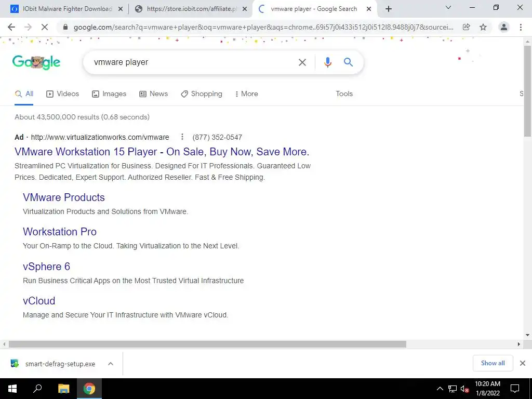
Task: Select the News results tab
Action: coord(154,94)
